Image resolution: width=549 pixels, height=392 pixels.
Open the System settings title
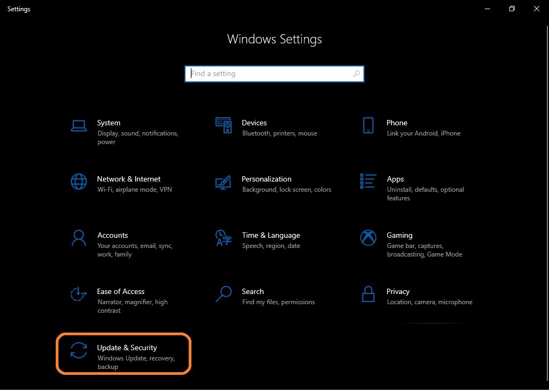click(x=108, y=123)
